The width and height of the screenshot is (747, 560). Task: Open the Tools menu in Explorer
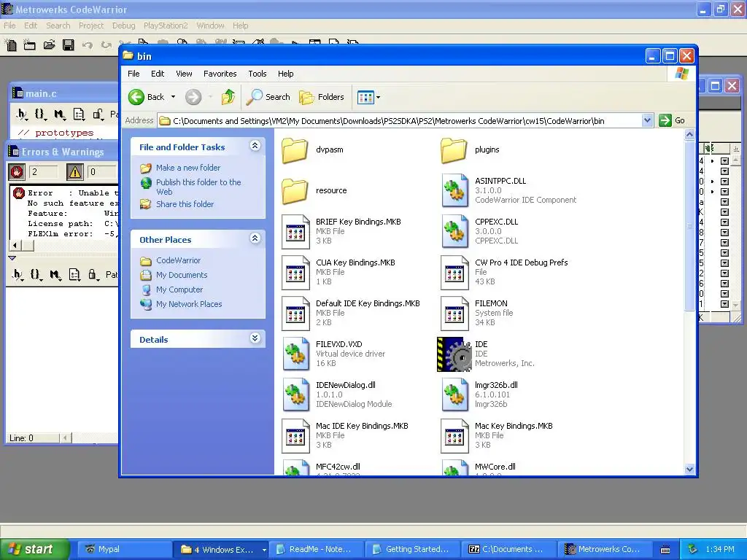click(258, 74)
